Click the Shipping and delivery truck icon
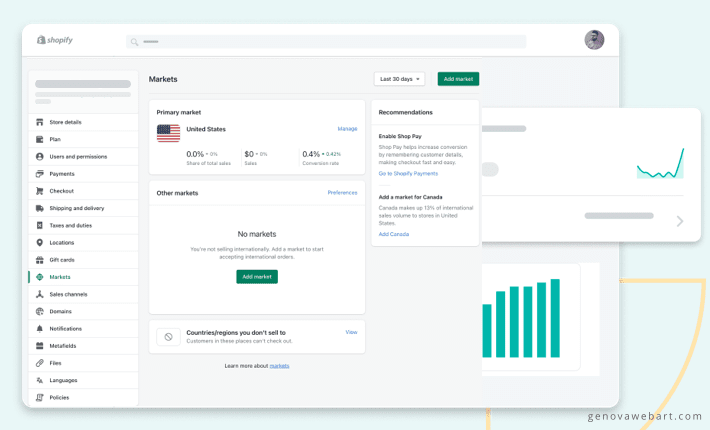The image size is (710, 430). pyautogui.click(x=40, y=208)
